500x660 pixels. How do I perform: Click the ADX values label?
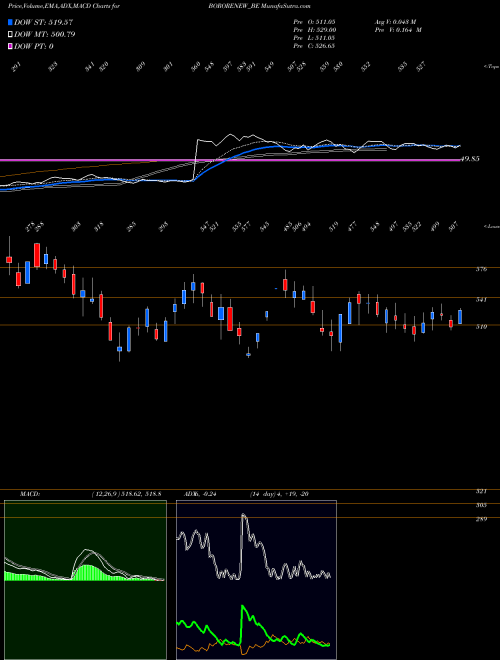[200, 494]
